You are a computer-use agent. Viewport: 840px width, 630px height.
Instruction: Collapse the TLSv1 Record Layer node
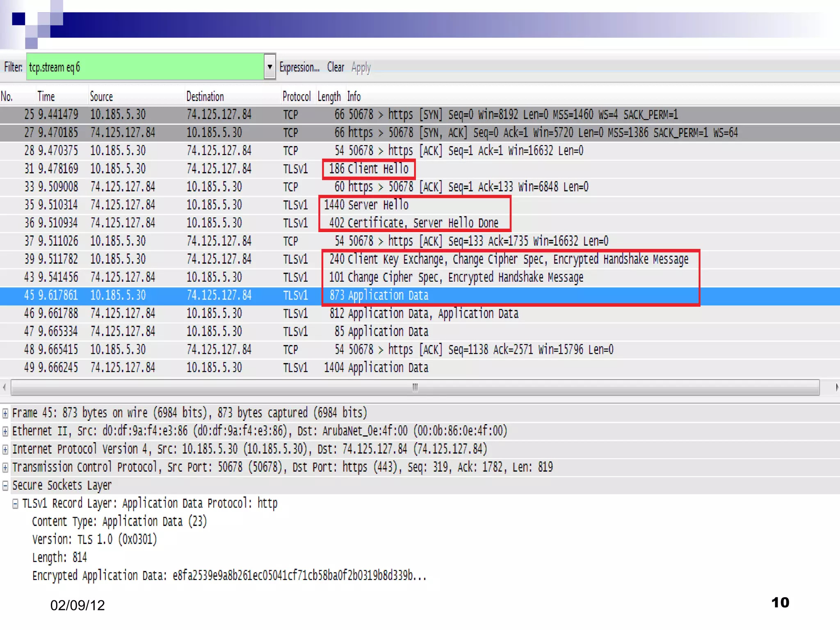(15, 504)
